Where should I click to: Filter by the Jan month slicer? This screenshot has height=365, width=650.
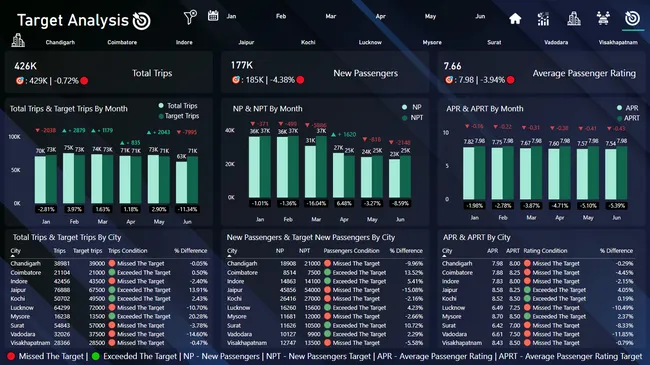[x=231, y=16]
